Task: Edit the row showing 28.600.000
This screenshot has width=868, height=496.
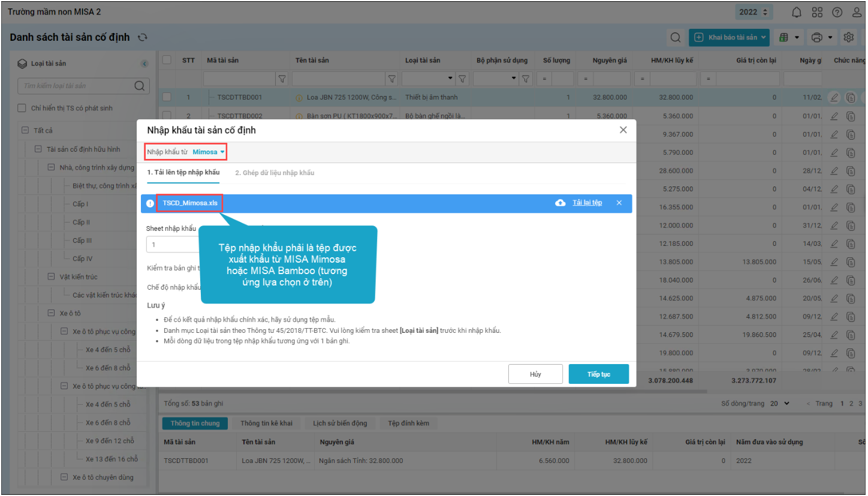Action: pyautogui.click(x=834, y=171)
